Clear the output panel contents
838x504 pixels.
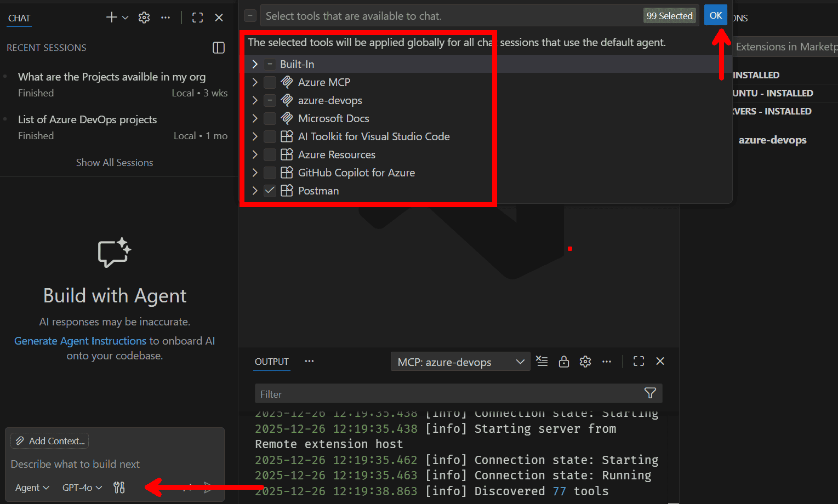pyautogui.click(x=541, y=361)
